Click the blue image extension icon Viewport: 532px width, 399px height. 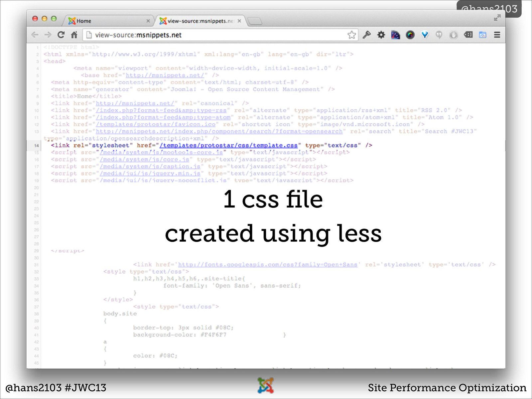coord(395,35)
